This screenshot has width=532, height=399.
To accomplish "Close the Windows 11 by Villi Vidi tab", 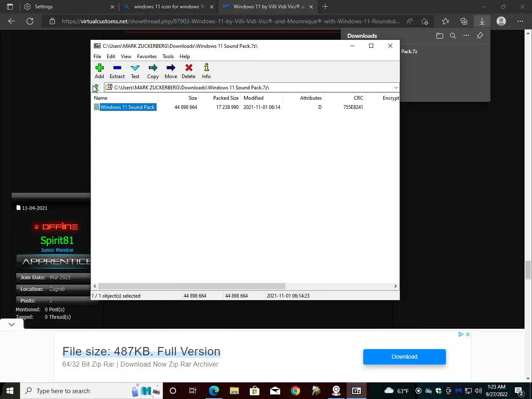I will click(x=311, y=7).
